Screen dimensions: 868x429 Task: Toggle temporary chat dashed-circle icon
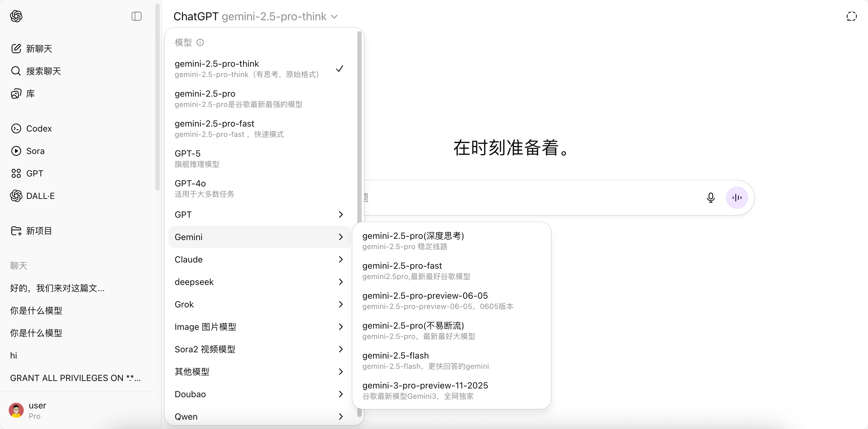click(851, 16)
